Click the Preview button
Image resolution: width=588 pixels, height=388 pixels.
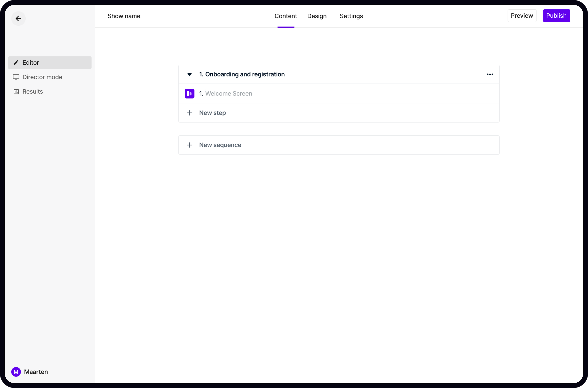tap(522, 16)
